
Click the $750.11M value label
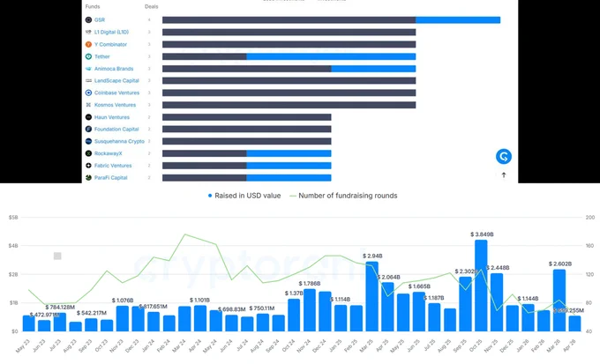tap(262, 308)
